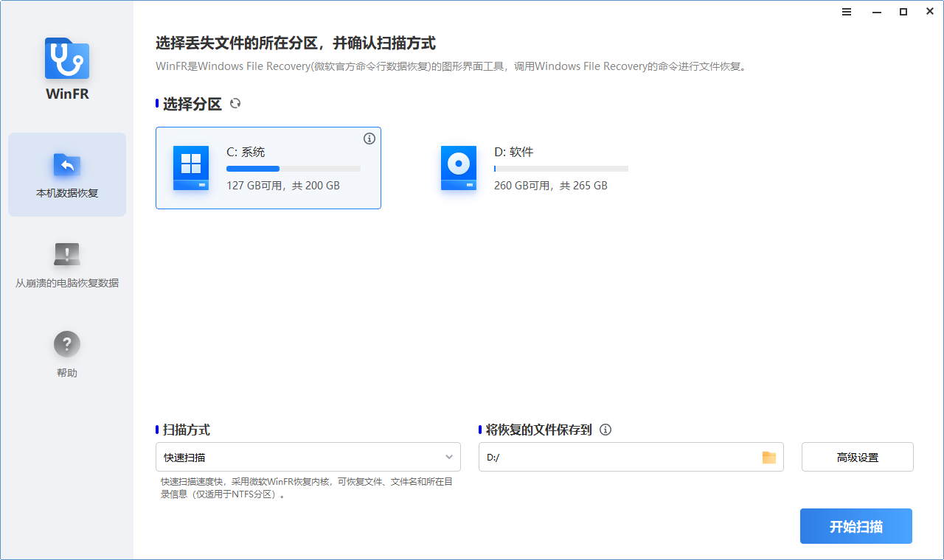Click the WinFR stethoscope logo
Screen dimensions: 944x560
[66, 57]
